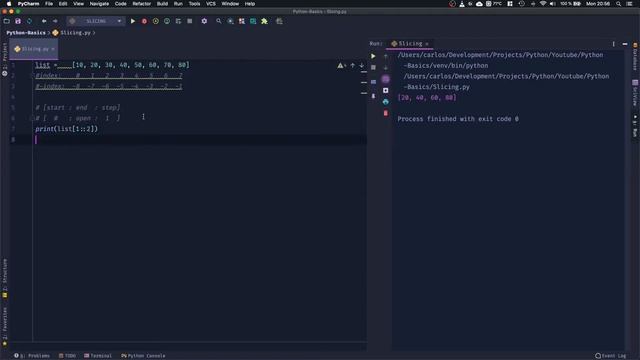Open the TODO tool window
This screenshot has width=640, height=360.
[67, 356]
